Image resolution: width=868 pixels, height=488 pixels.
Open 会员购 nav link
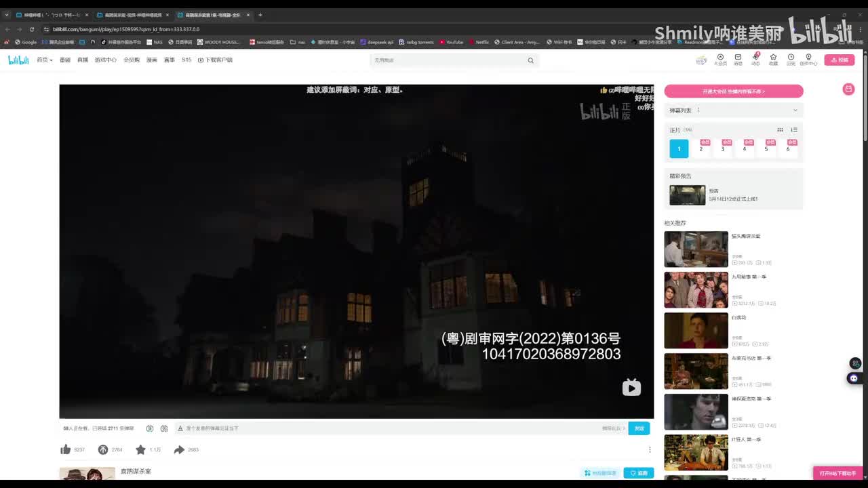coord(132,60)
